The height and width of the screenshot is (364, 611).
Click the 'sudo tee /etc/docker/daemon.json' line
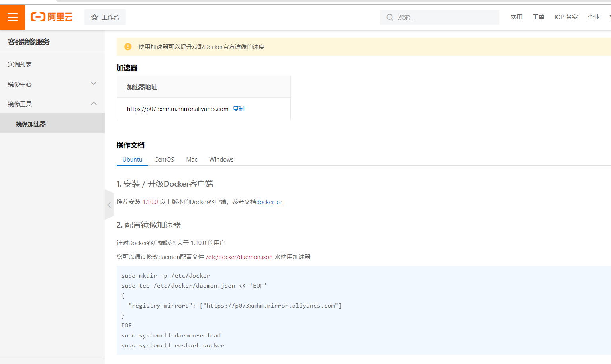point(194,286)
